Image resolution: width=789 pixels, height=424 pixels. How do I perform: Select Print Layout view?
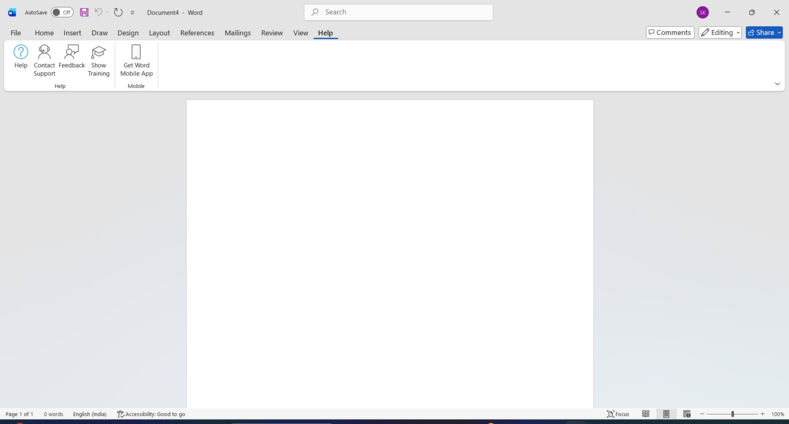(666, 414)
